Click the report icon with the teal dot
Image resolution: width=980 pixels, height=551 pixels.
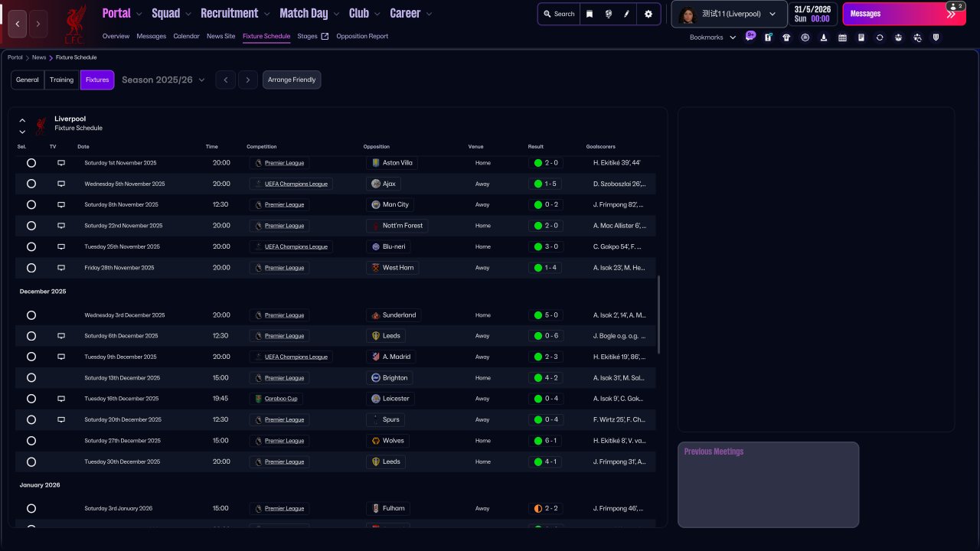pos(768,37)
